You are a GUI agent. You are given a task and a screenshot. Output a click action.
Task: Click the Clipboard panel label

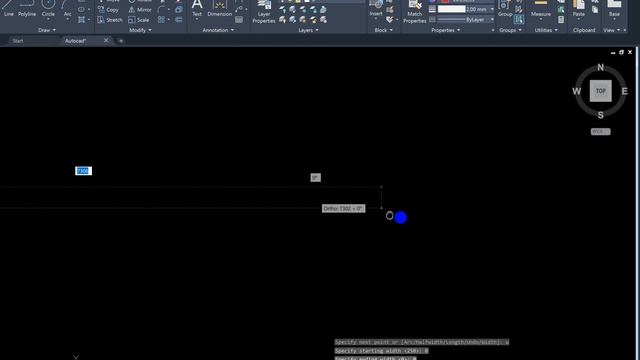pyautogui.click(x=584, y=30)
